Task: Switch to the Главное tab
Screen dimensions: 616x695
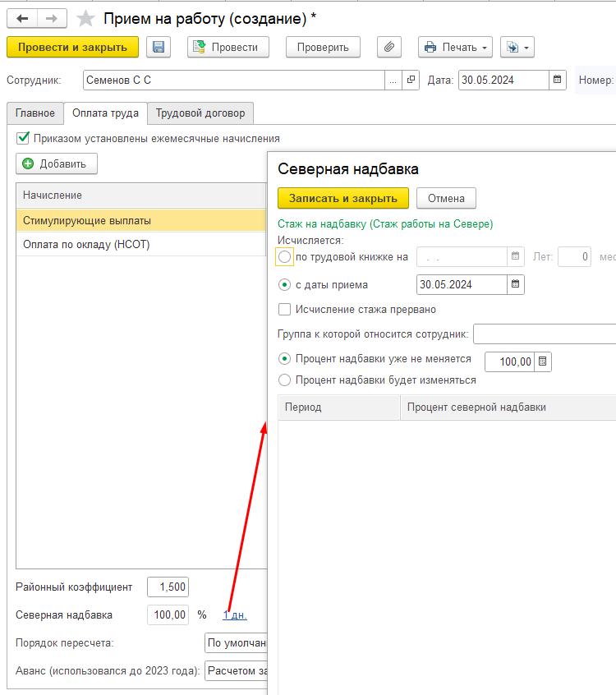Action: click(35, 113)
